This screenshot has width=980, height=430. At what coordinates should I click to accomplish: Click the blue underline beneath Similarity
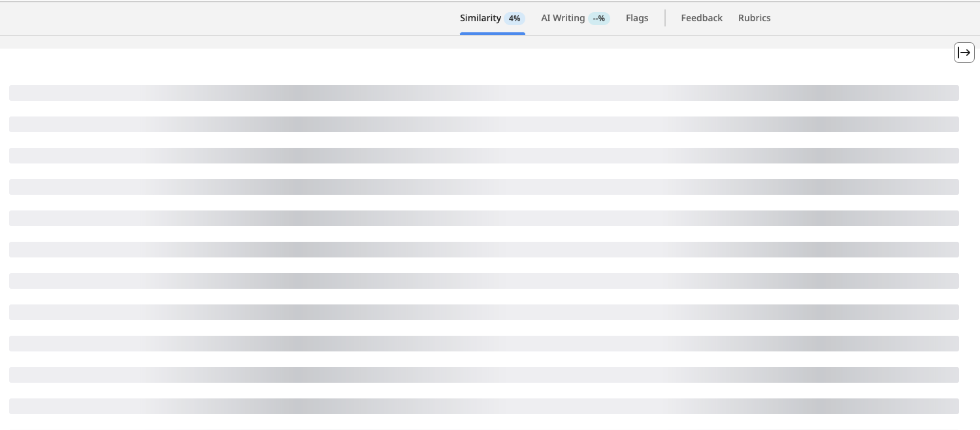492,34
